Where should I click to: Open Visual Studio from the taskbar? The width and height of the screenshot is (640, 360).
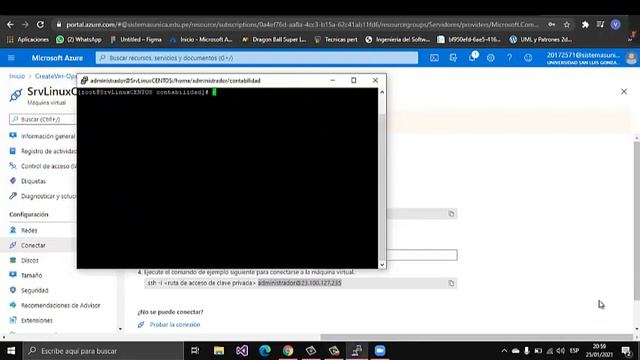point(242,351)
